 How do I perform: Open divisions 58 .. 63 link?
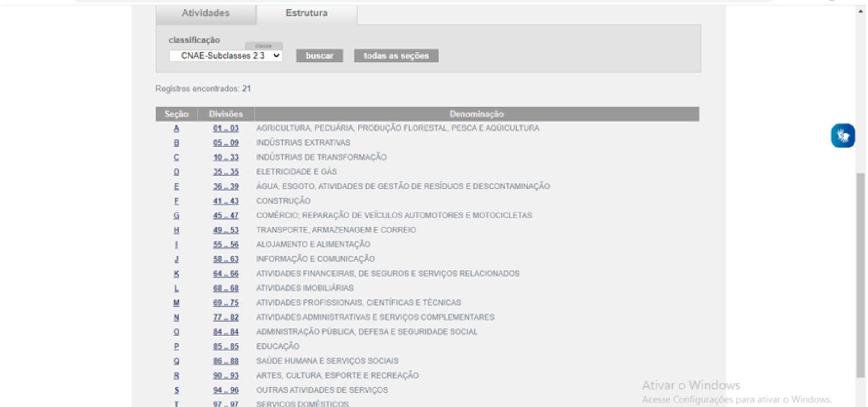[x=226, y=259]
